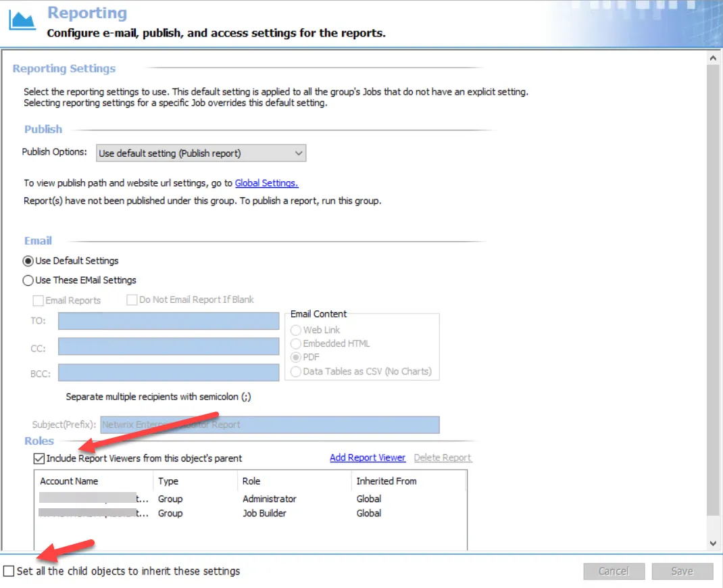Click the Cancel button
The height and width of the screenshot is (588, 723).
tap(614, 571)
